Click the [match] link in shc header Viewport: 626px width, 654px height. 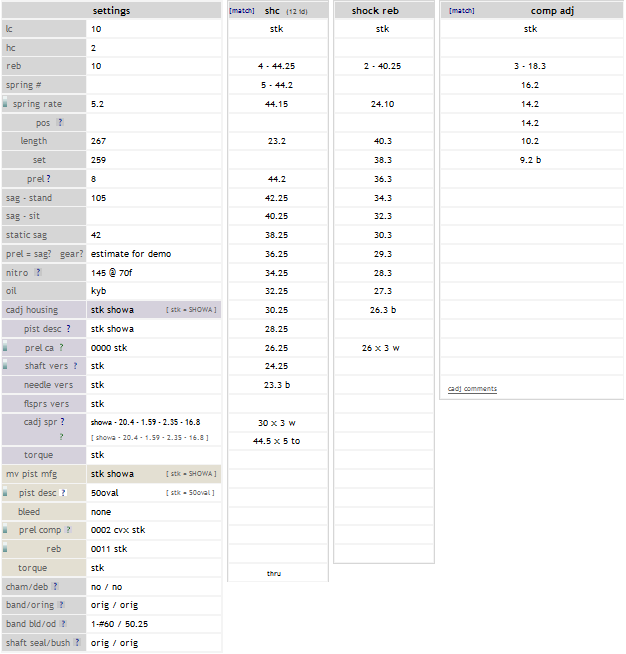241,10
